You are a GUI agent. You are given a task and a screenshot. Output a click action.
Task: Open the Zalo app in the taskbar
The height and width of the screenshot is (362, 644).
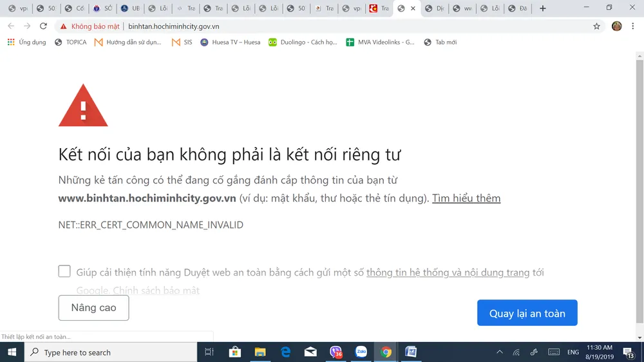[361, 352]
